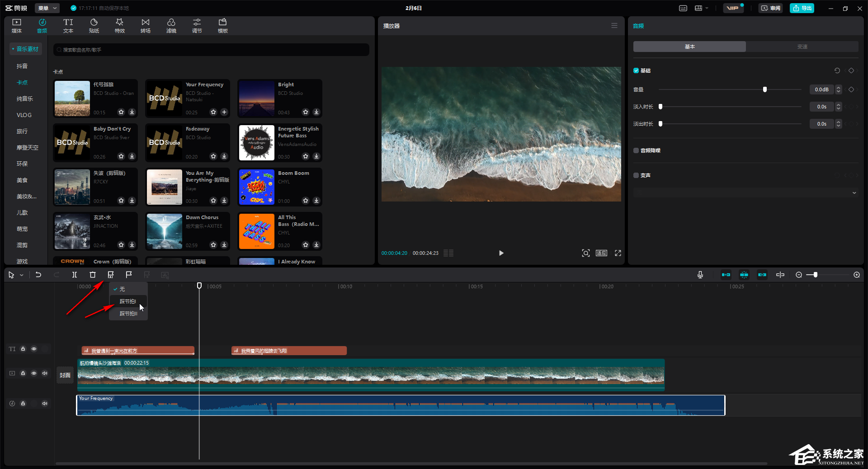Viewport: 868px width, 469px height.
Task: Click the flag marker icon in timeline toolbar
Action: coord(129,275)
